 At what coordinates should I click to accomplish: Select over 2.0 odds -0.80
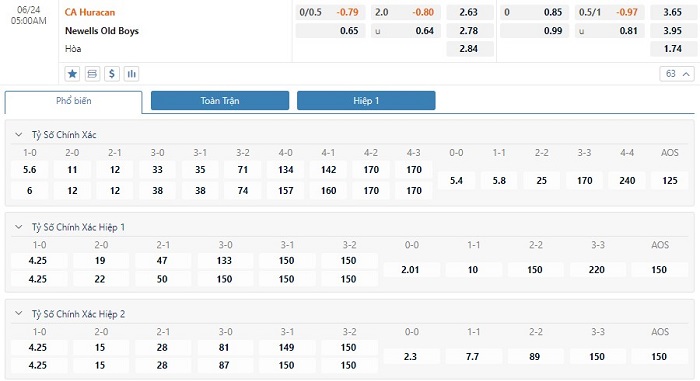(406, 12)
